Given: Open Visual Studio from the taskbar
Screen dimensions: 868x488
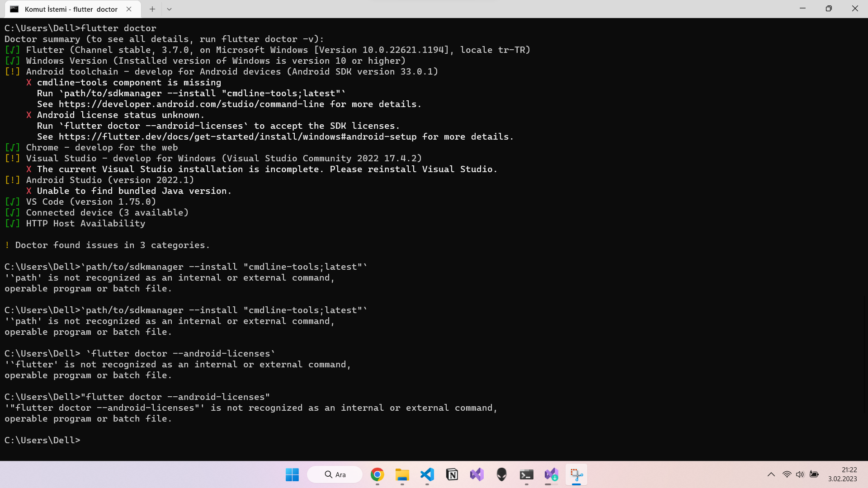Looking at the screenshot, I should [476, 474].
